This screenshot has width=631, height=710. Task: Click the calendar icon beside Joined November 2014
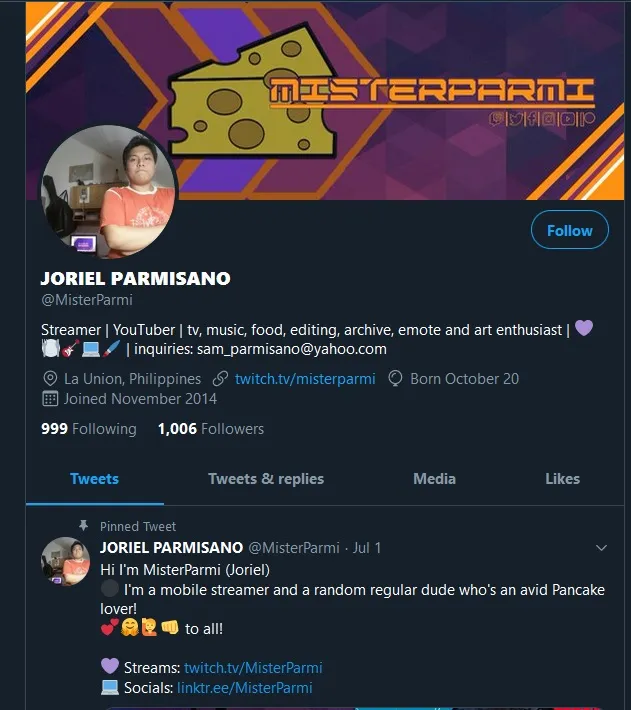(x=50, y=398)
